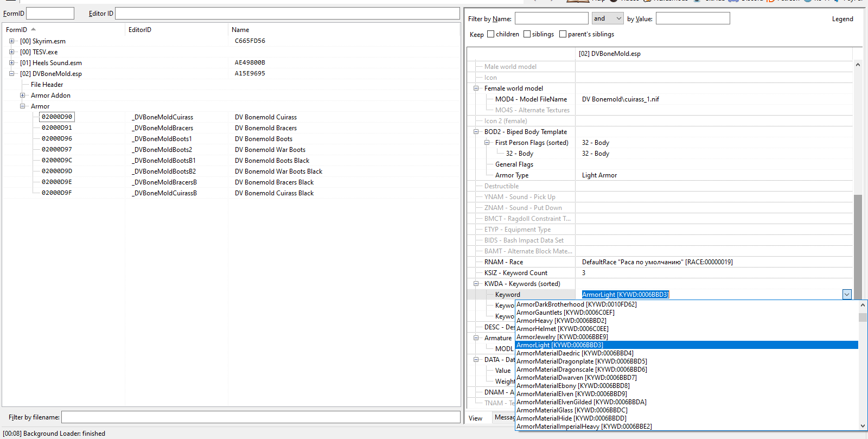Click keyword list scroll-up arrow
The image size is (868, 439).
coord(863,305)
